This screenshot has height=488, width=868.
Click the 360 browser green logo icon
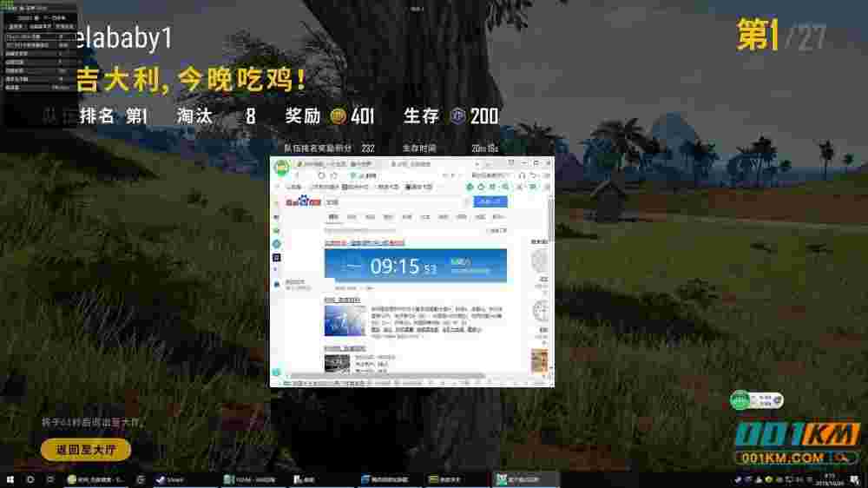coord(280,166)
